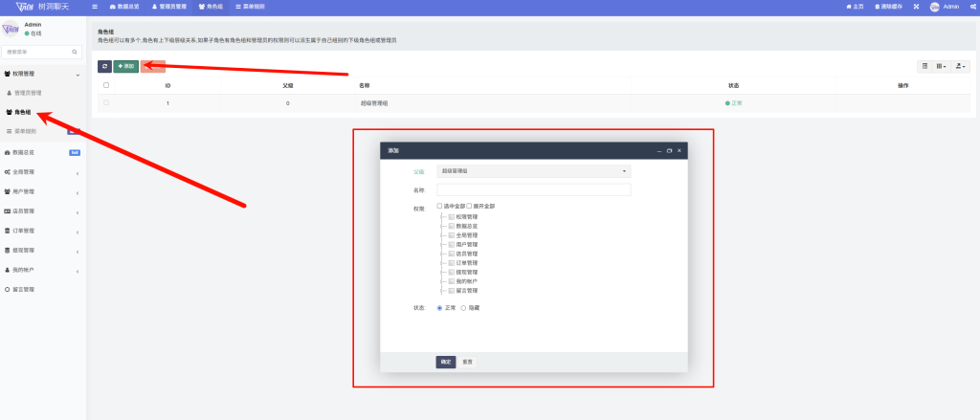
Task: Click the table view toggle icon
Action: click(924, 66)
